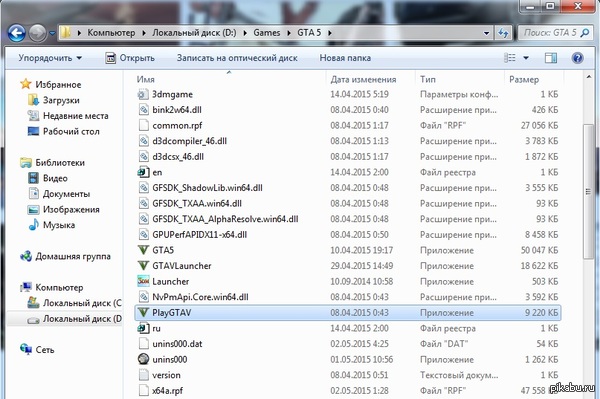The image size is (600, 399).
Task: Refresh the folder view
Action: (x=503, y=33)
